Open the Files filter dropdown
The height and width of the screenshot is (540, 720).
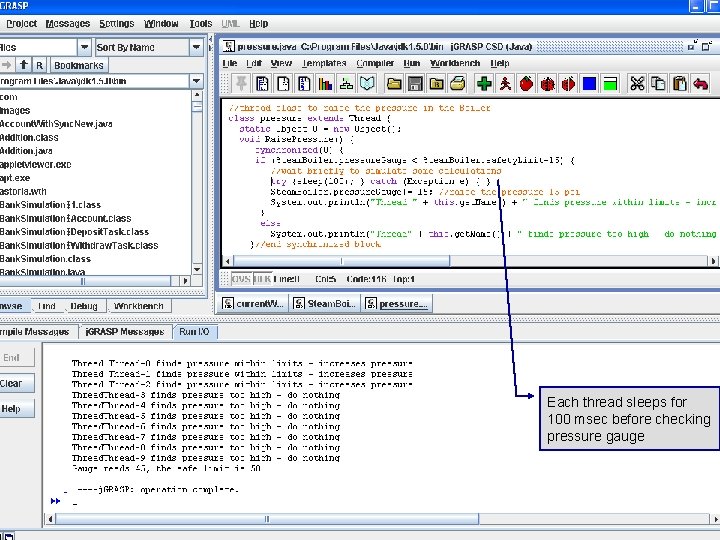[x=83, y=47]
